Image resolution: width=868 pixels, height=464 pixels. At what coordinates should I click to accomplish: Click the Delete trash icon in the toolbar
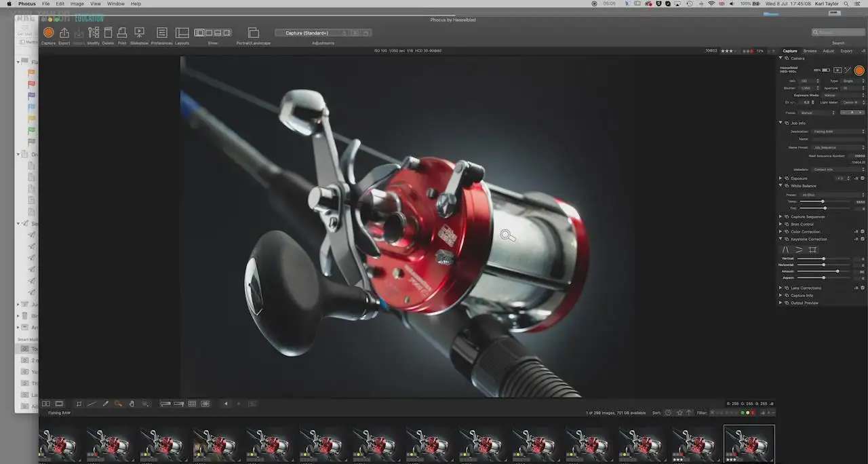tap(108, 33)
